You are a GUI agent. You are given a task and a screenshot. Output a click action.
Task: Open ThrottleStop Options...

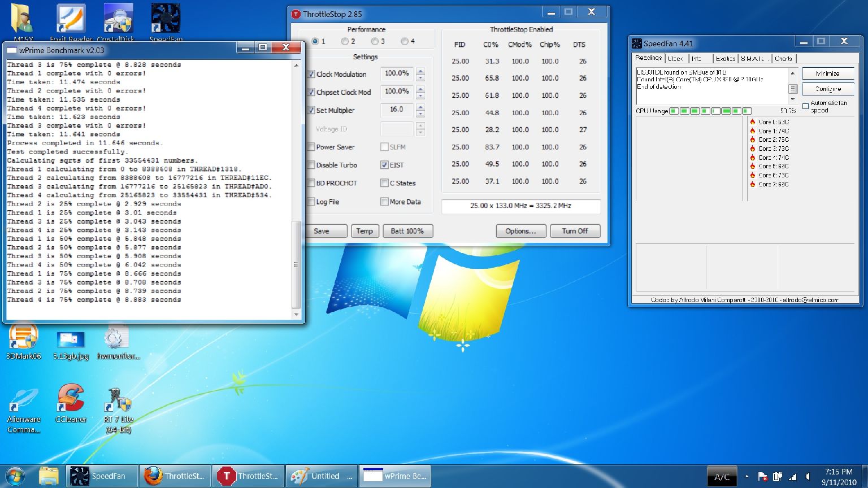521,231
